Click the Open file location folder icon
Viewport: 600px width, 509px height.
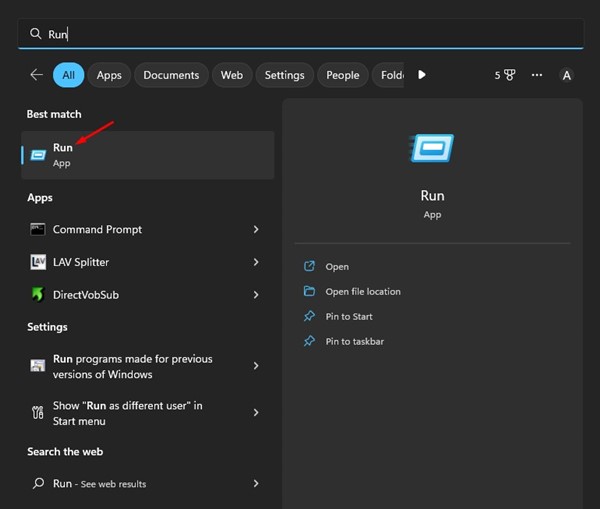pos(309,291)
